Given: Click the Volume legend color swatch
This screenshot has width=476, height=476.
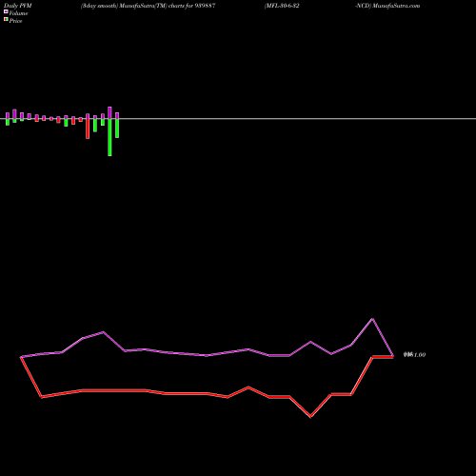Looking at the screenshot, I should click(6, 11).
